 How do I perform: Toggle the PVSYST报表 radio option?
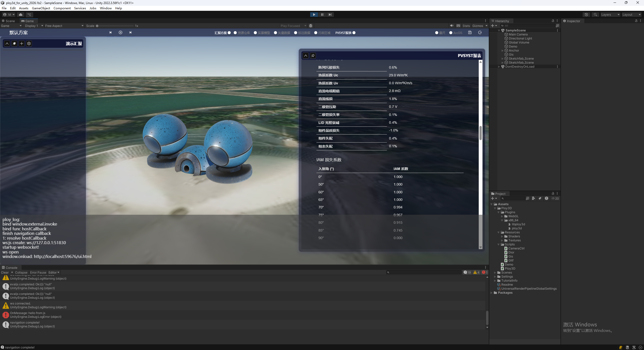click(x=354, y=33)
